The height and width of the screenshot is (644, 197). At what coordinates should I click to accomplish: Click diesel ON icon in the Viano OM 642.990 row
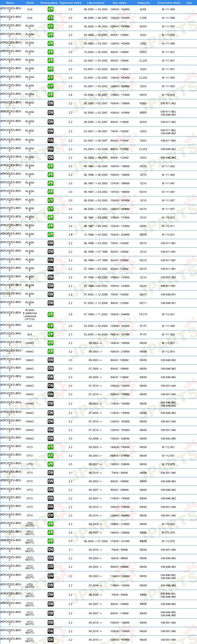point(50,439)
